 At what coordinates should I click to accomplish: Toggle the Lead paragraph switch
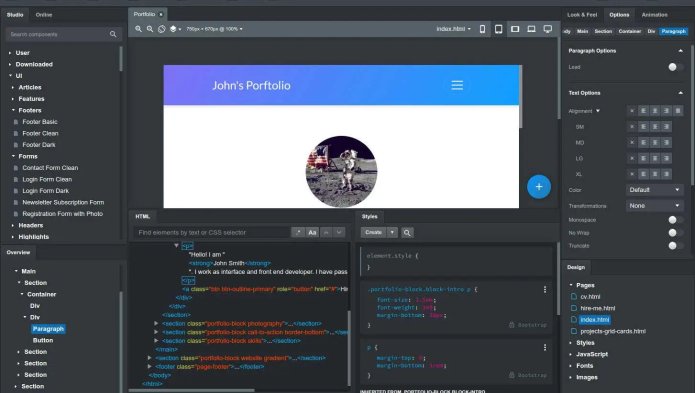tap(675, 67)
